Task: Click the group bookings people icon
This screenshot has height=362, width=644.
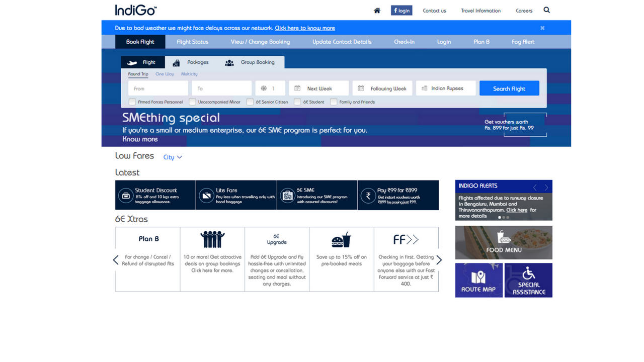Action: click(212, 239)
